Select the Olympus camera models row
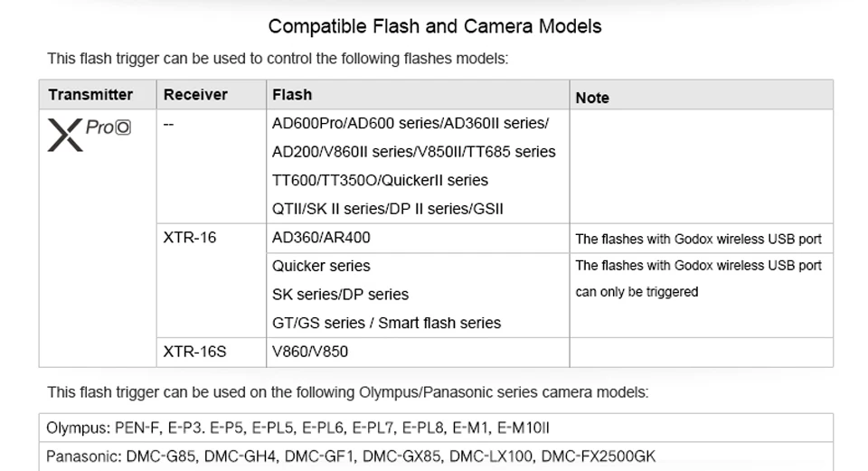Image resolution: width=868 pixels, height=471 pixels. [436, 428]
